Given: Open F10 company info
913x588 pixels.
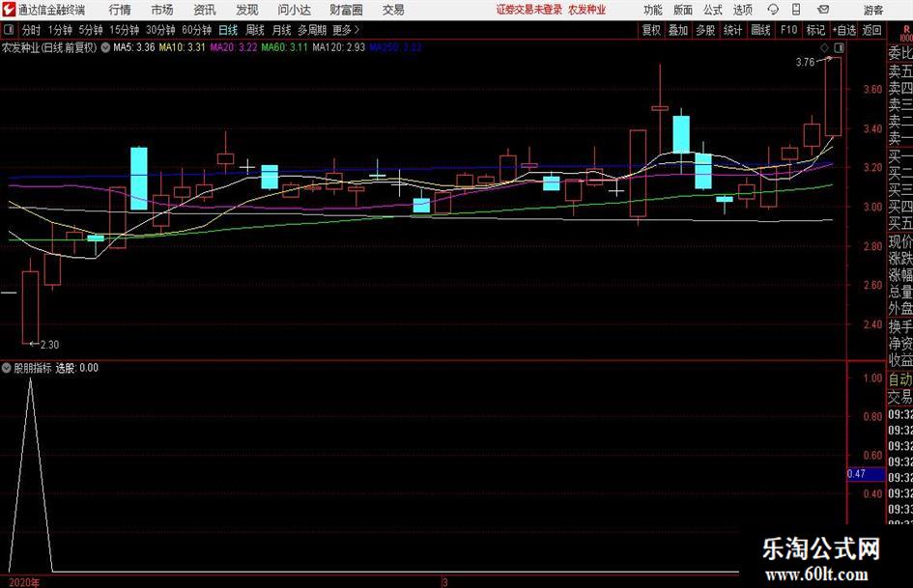Looking at the screenshot, I should pos(789,30).
